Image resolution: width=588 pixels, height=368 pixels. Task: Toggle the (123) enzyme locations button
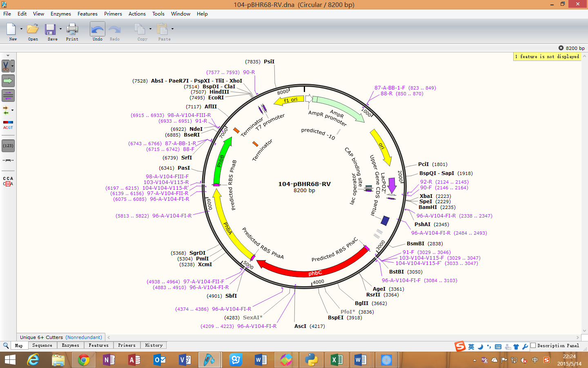pyautogui.click(x=8, y=146)
